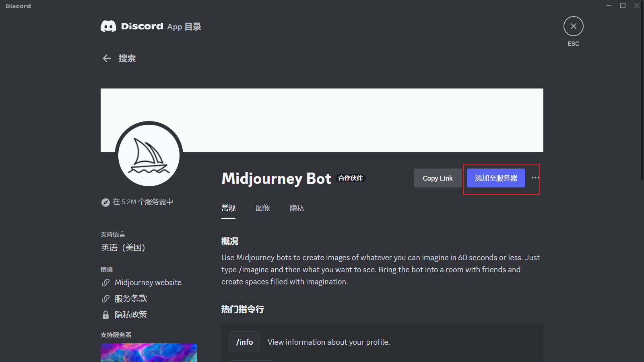Click the 链接 section label
The width and height of the screenshot is (644, 362).
click(107, 269)
